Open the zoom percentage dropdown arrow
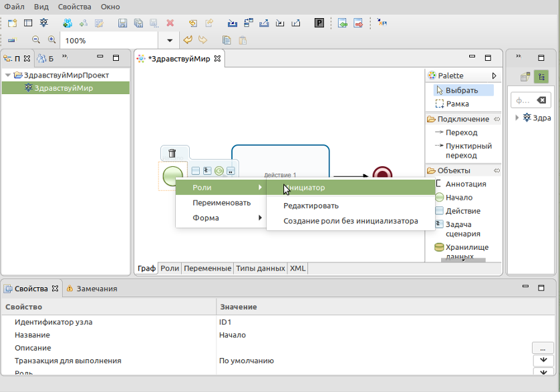 tap(170, 40)
